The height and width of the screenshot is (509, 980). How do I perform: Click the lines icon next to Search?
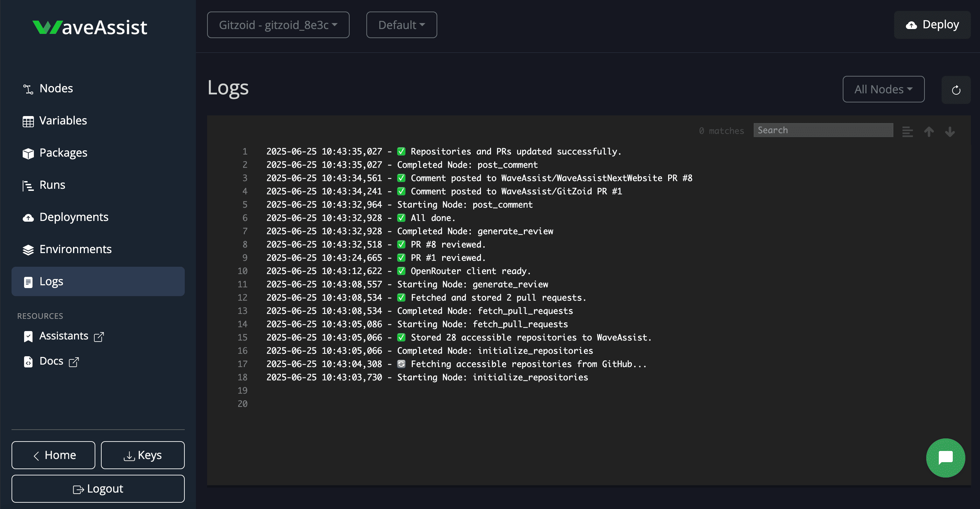[x=908, y=132]
